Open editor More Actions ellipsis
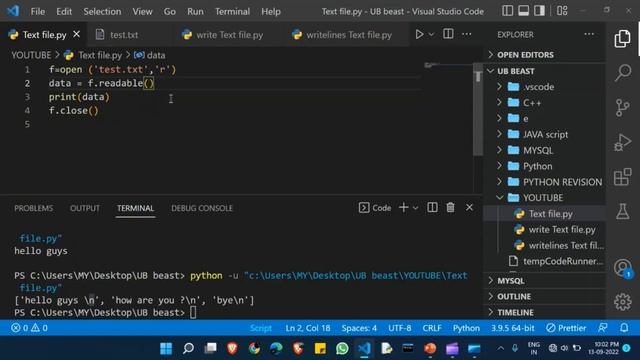 click(467, 34)
